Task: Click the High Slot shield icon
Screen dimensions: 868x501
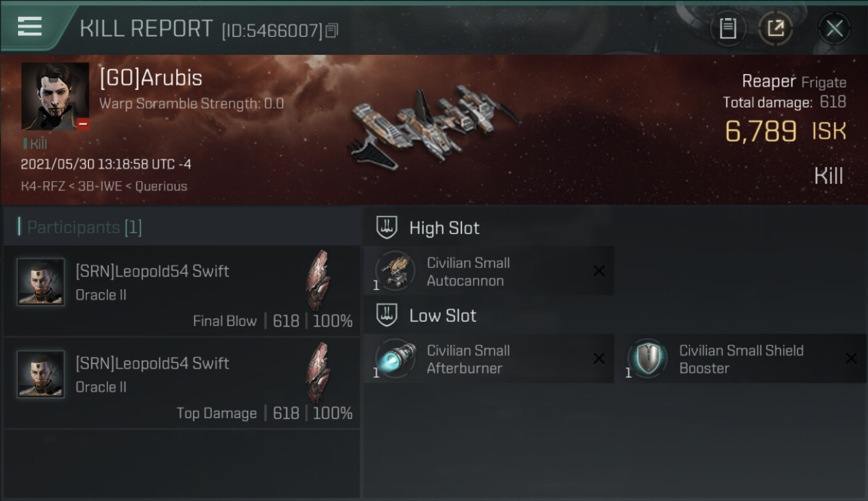Action: [x=387, y=228]
